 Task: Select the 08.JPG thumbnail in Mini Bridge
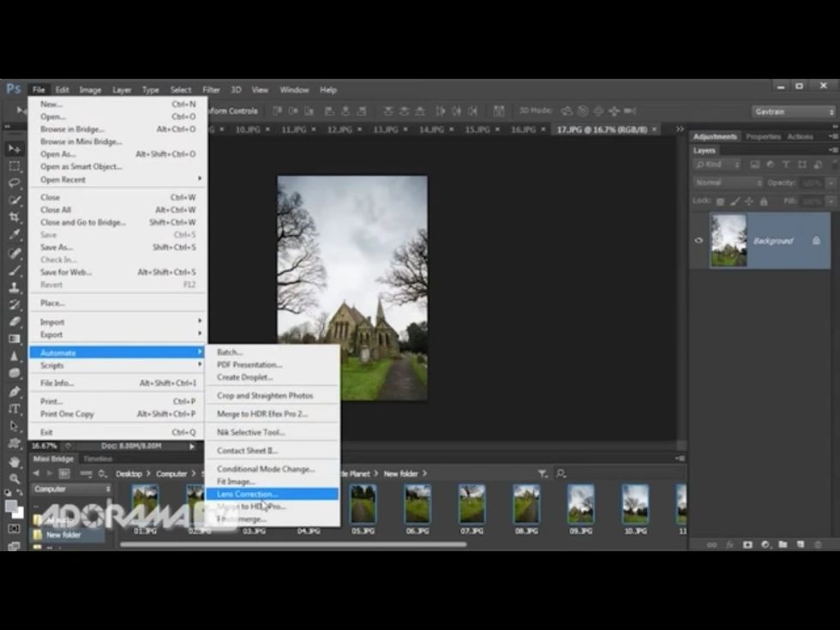coord(525,504)
